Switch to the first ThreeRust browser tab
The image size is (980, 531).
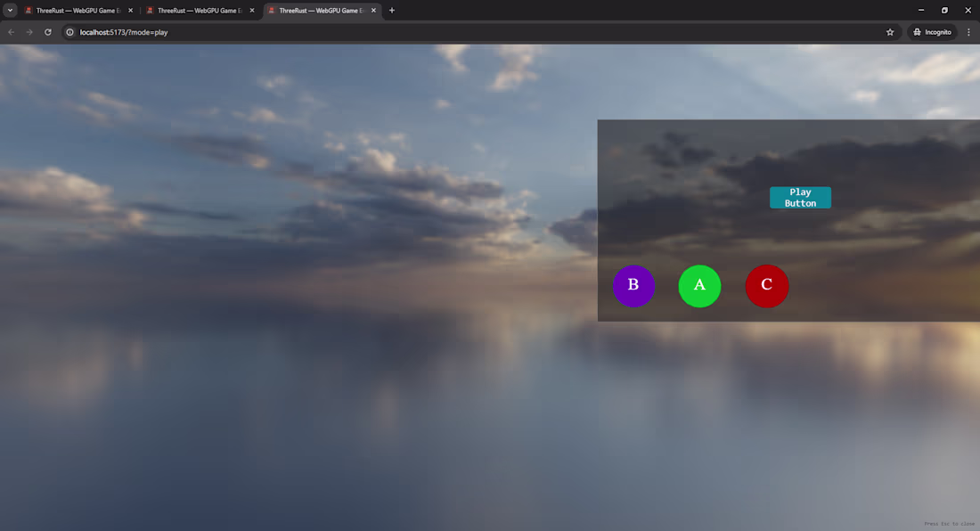coord(78,11)
